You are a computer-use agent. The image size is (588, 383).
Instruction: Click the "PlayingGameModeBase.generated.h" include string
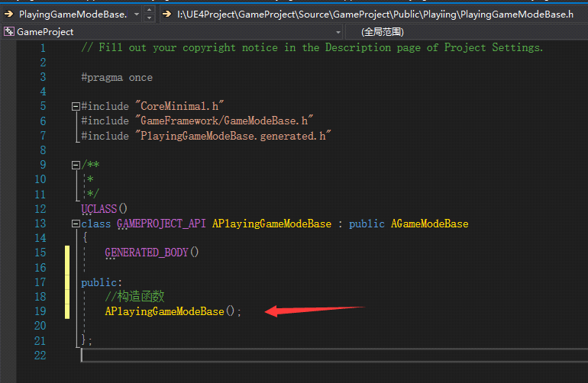(233, 136)
